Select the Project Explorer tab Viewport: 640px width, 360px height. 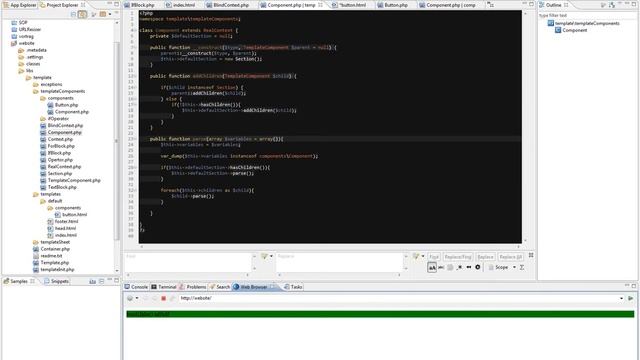[x=62, y=5]
